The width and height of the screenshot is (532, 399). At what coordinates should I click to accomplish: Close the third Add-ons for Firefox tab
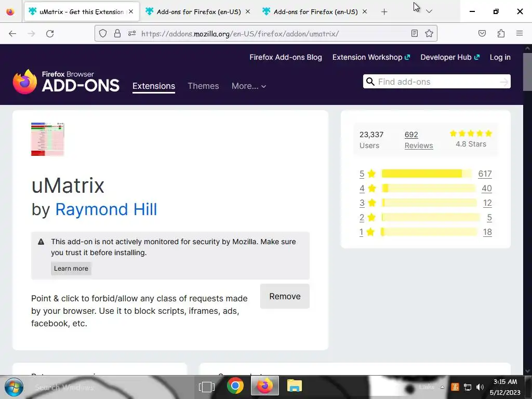tap(365, 11)
